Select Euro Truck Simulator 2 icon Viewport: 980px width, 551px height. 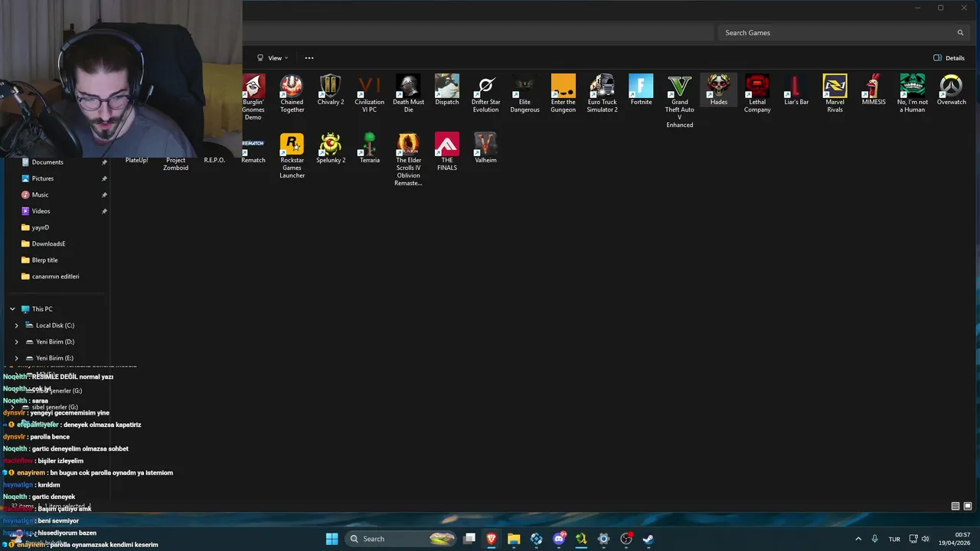pos(602,93)
